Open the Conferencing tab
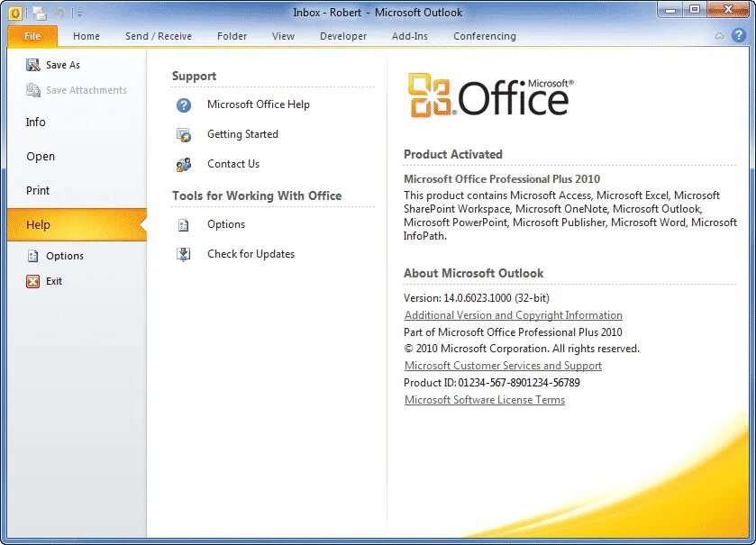756x545 pixels. pyautogui.click(x=485, y=36)
